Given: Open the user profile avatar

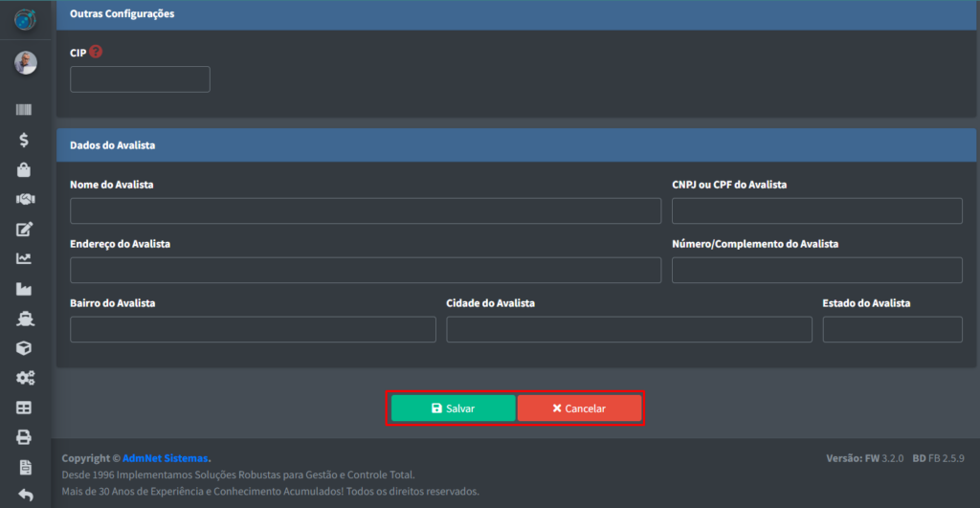Looking at the screenshot, I should tap(25, 63).
